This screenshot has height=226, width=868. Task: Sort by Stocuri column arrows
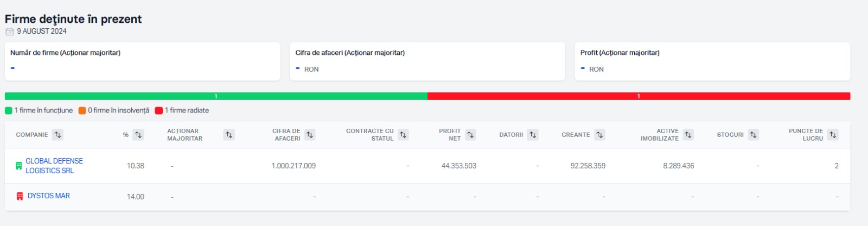point(753,135)
